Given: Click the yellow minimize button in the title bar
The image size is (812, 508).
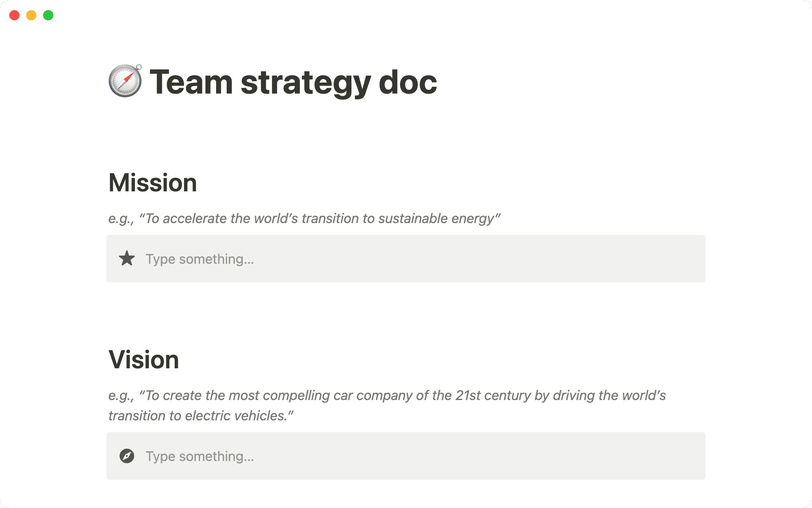Looking at the screenshot, I should point(31,15).
